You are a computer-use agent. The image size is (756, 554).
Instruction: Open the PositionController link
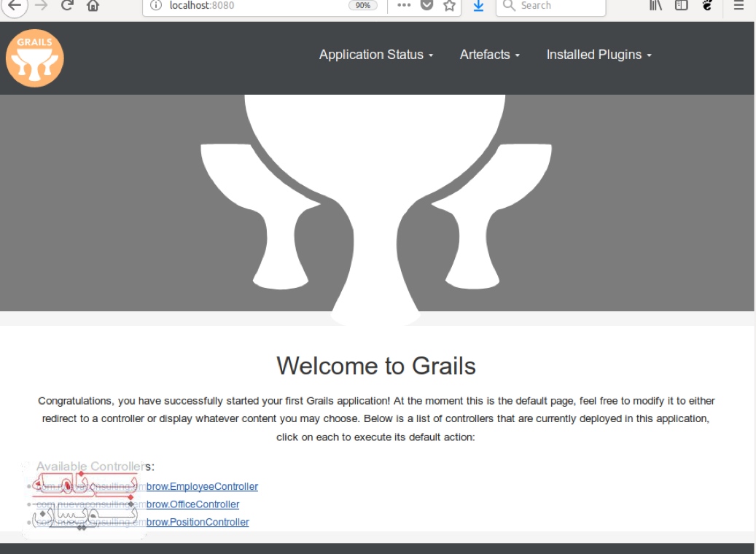pyautogui.click(x=198, y=522)
